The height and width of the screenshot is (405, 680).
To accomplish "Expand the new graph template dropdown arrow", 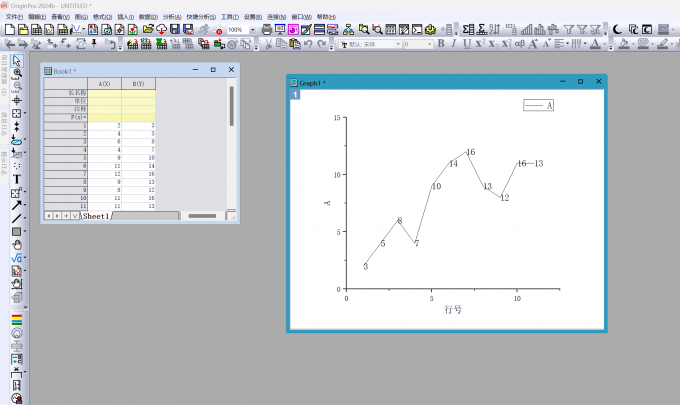I will [84, 29].
